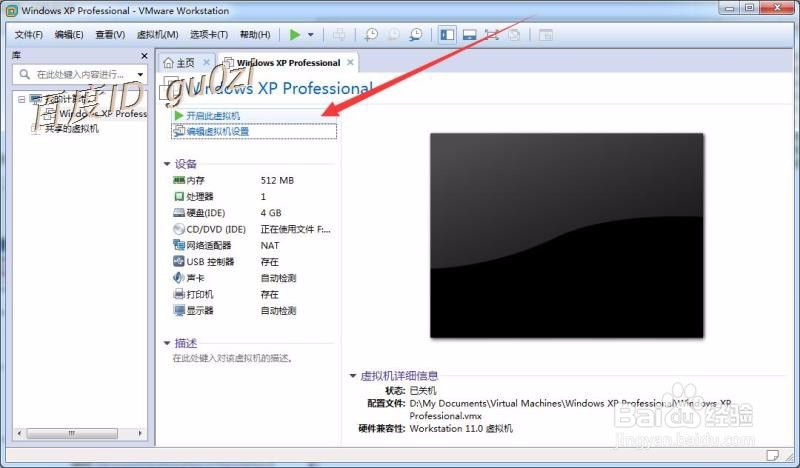This screenshot has width=800, height=468.
Task: Open the power options dropdown arrow
Action: point(311,35)
